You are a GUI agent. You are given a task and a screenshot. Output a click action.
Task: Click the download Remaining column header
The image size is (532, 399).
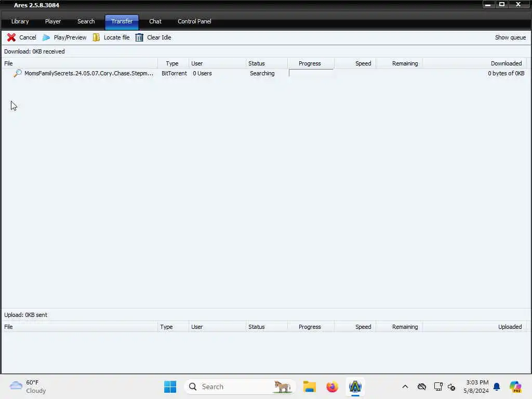(400, 63)
